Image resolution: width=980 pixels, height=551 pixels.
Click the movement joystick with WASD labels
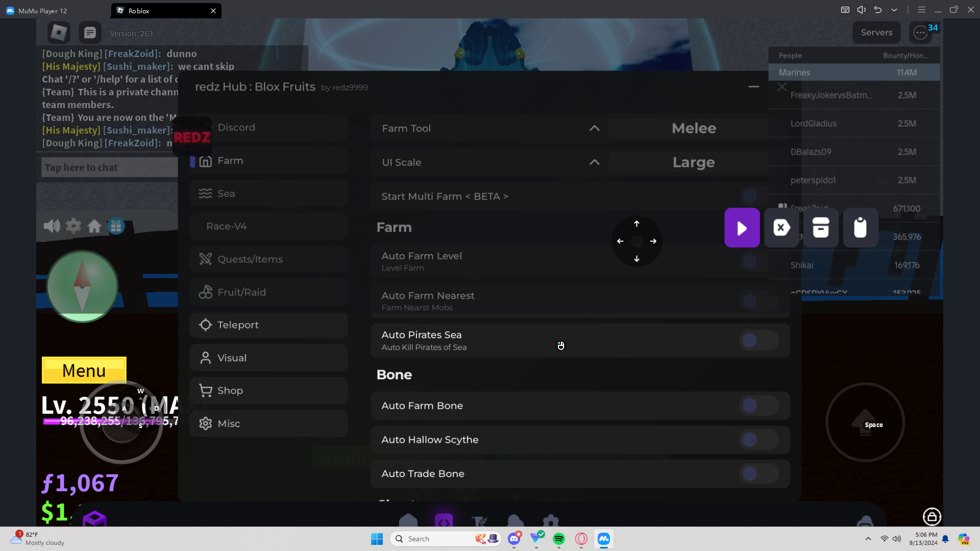[121, 422]
